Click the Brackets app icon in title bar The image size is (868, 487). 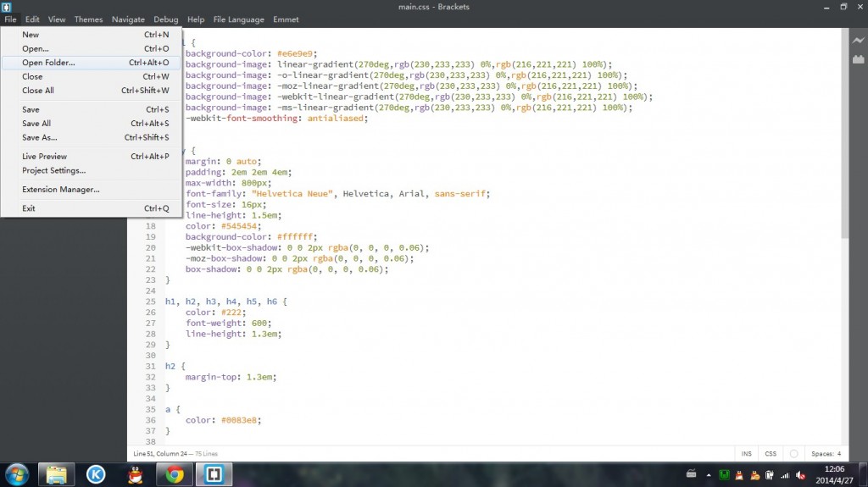[x=6, y=7]
